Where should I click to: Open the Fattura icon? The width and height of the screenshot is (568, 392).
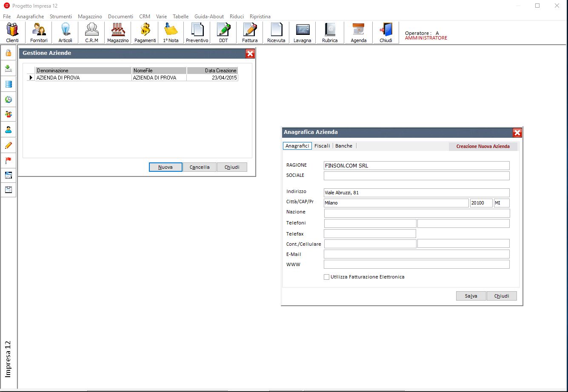pyautogui.click(x=250, y=33)
